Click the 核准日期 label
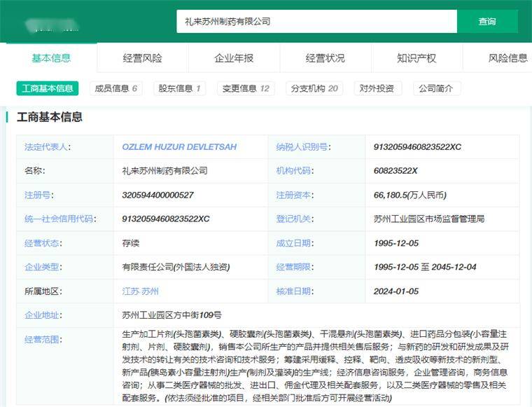532x407 pixels. pos(295,291)
